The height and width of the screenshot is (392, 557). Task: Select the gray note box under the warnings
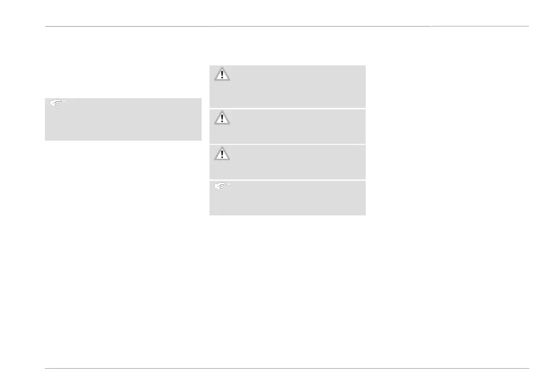coord(287,198)
